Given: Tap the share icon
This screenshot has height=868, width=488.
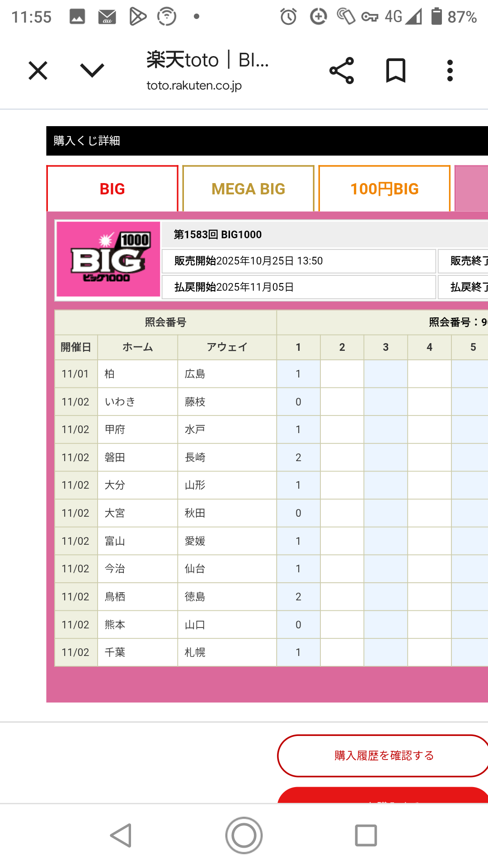Looking at the screenshot, I should (x=342, y=71).
